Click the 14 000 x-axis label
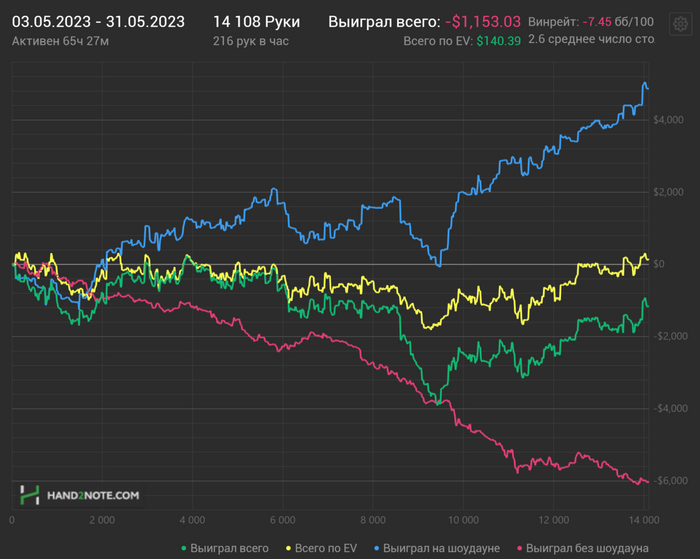 click(x=644, y=520)
